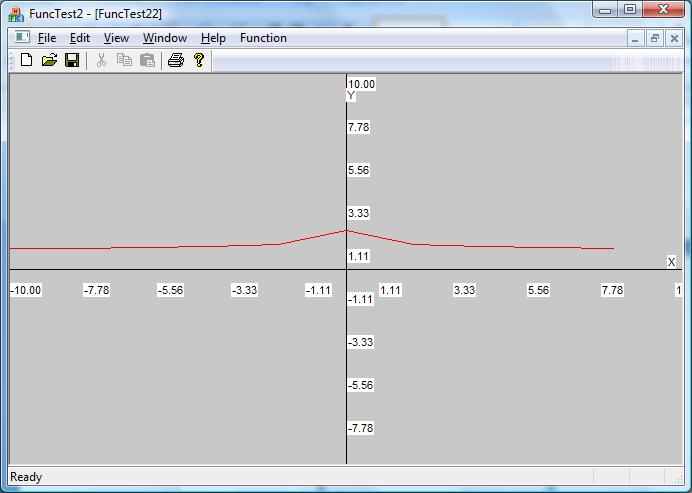Open the File menu
This screenshot has height=493, width=692.
coord(47,38)
